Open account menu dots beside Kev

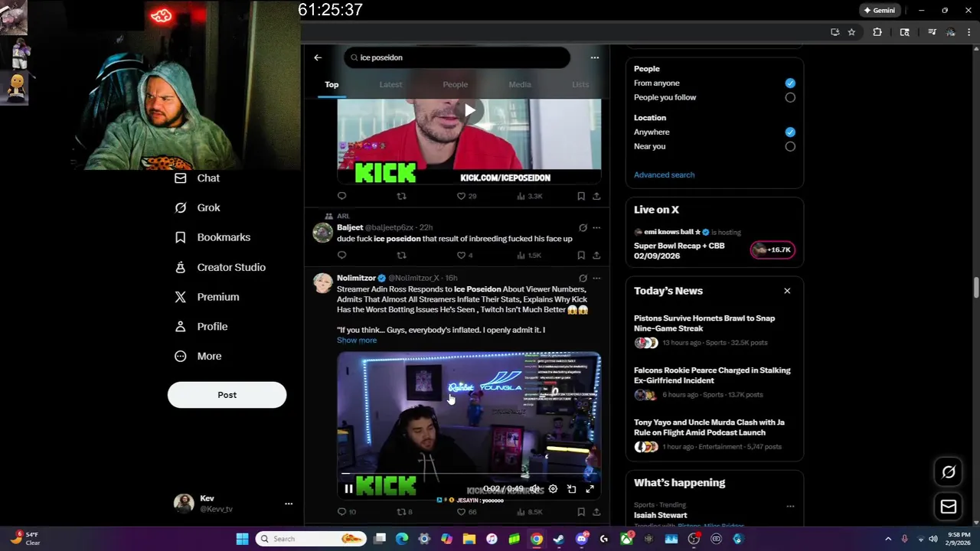coord(289,504)
